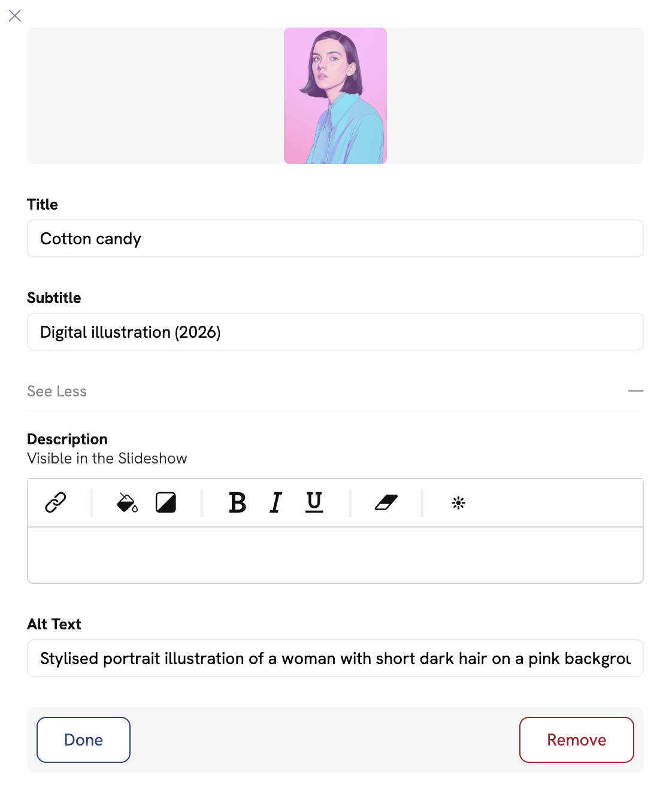Apply italic formatting

pyautogui.click(x=275, y=504)
